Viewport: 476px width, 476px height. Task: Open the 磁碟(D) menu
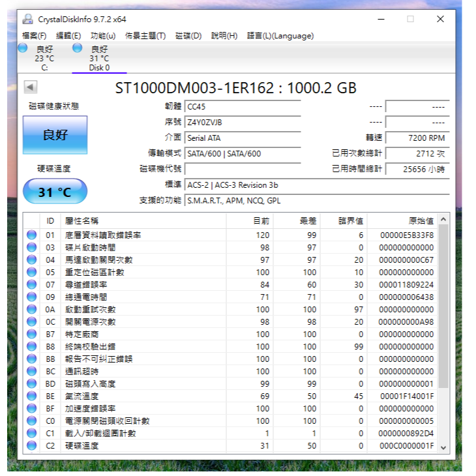click(188, 36)
